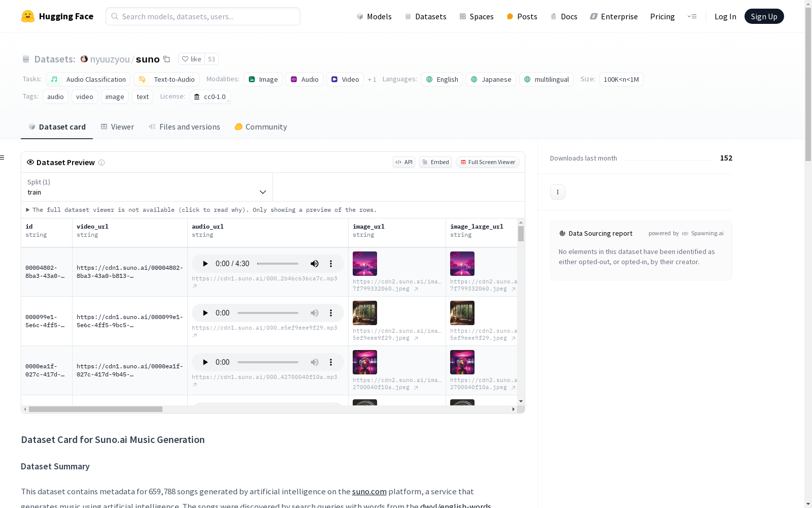Copy the dataset name with the copy icon
The width and height of the screenshot is (812, 508).
tap(166, 59)
